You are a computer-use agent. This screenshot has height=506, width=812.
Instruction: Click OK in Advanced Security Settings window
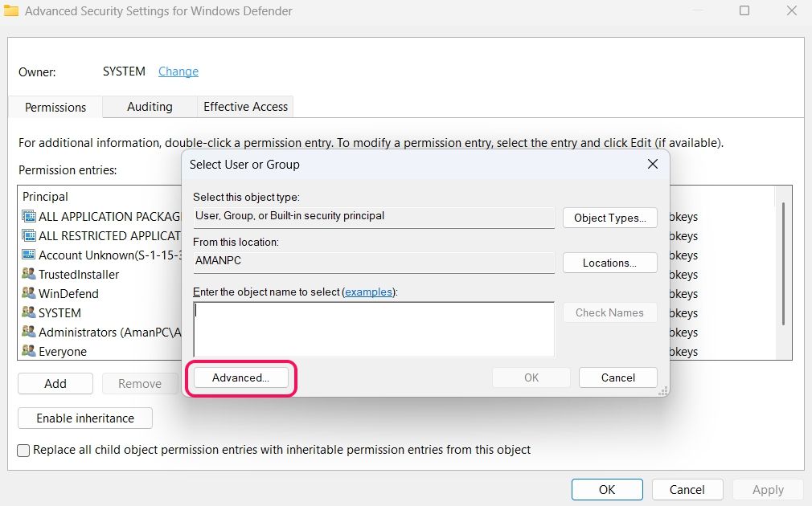pos(607,489)
